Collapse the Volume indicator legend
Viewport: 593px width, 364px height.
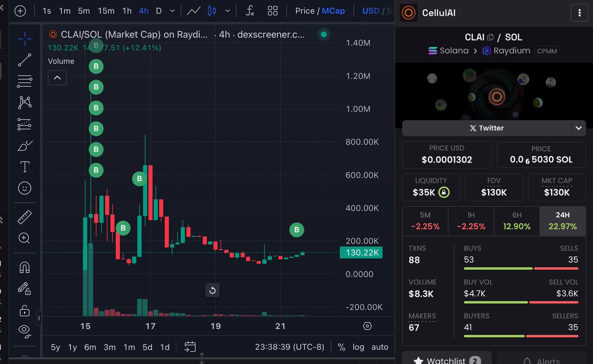(x=57, y=78)
